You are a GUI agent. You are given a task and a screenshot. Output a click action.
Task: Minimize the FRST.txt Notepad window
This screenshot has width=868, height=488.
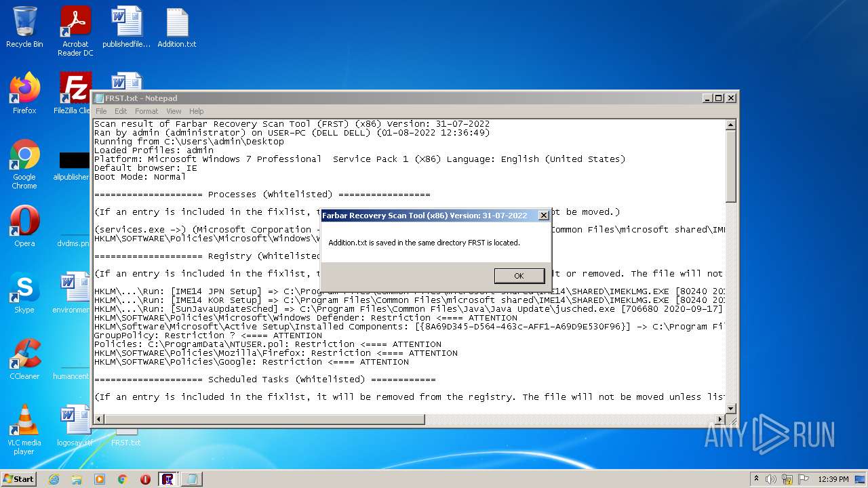[707, 98]
